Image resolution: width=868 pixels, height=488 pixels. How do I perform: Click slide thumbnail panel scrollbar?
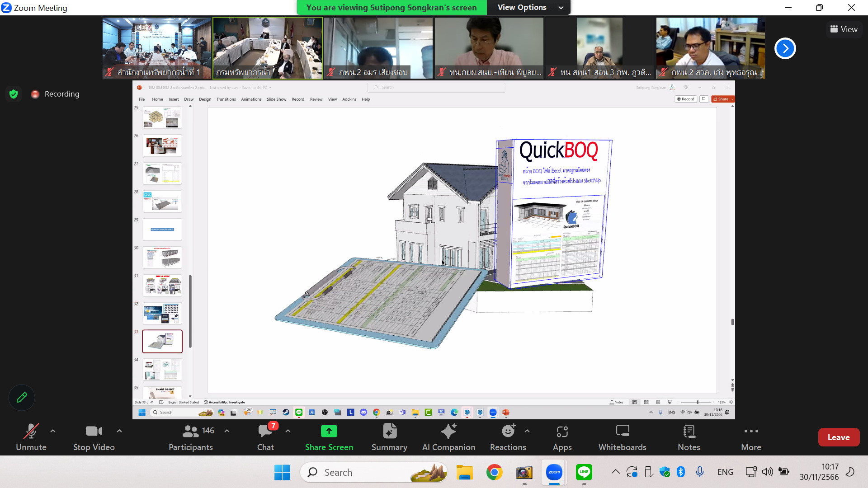(190, 312)
